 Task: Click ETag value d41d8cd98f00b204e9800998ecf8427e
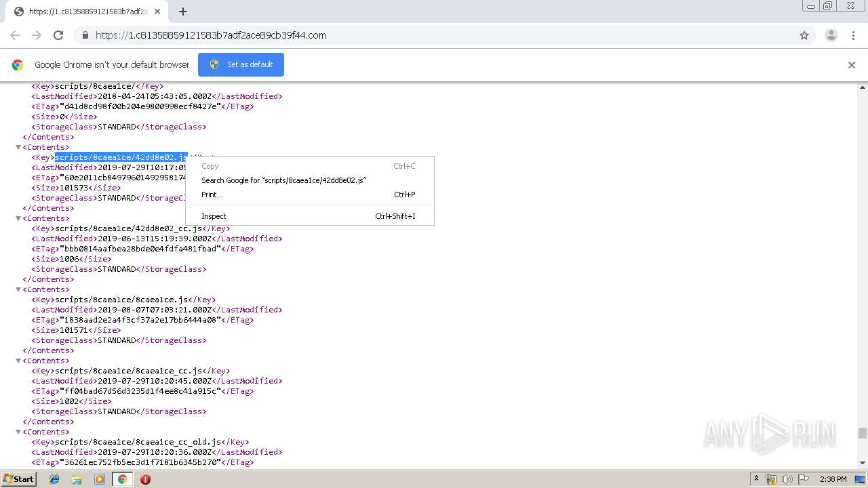point(140,106)
